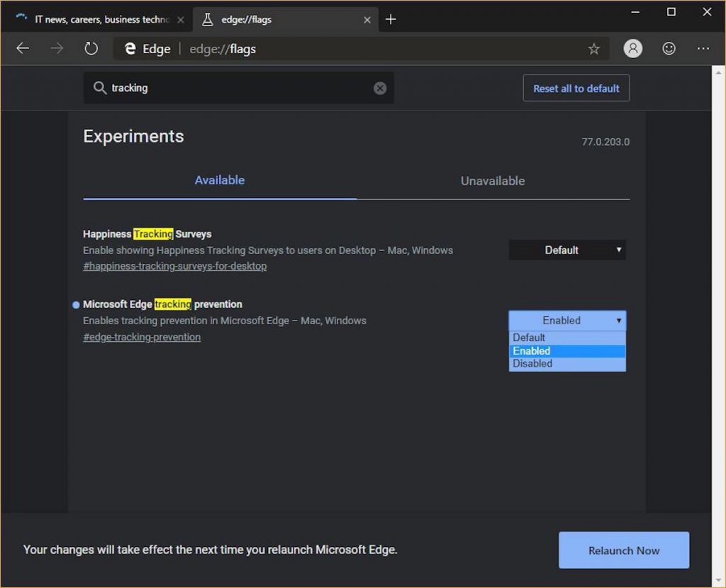This screenshot has width=726, height=588.
Task: Add this page to favorites star
Action: 593,49
